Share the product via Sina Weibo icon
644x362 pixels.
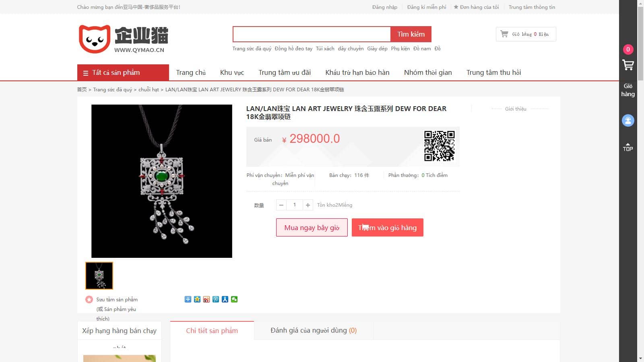coord(206,299)
